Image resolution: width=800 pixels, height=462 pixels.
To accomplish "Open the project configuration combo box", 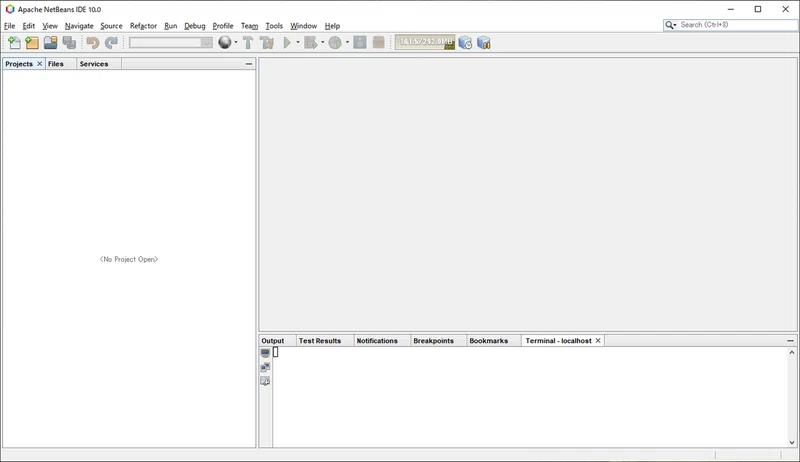I will (170, 43).
